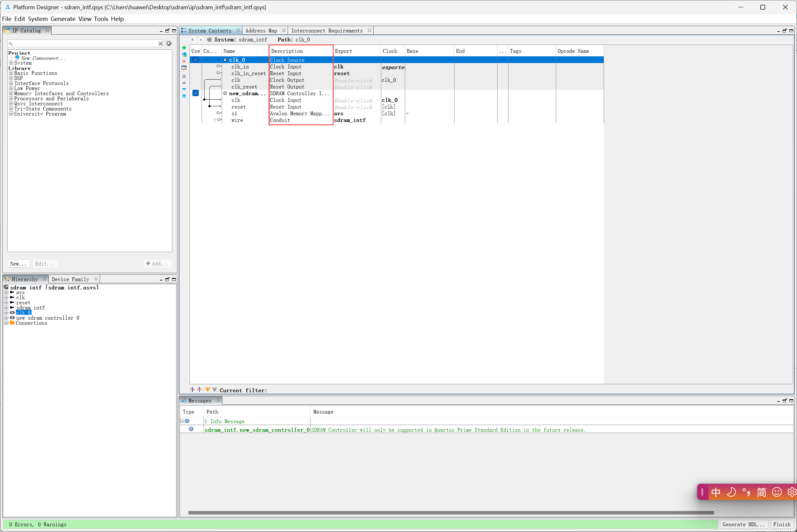Click the Move to top icon in System Contents

point(184,76)
